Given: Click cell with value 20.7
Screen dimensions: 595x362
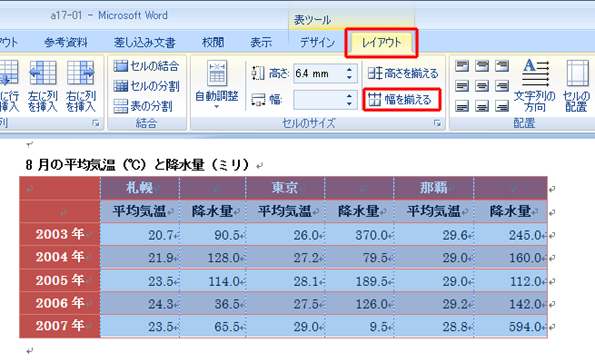Looking at the screenshot, I should tap(140, 235).
